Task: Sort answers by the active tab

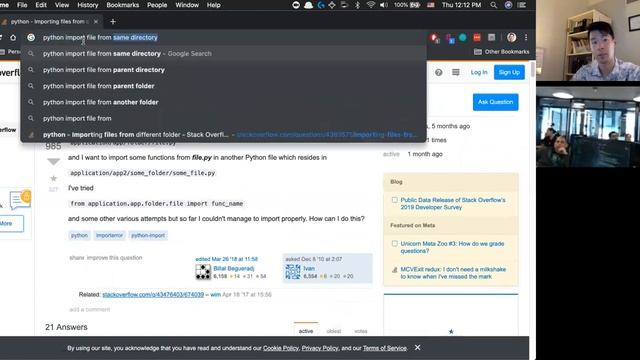Action: pyautogui.click(x=306, y=331)
